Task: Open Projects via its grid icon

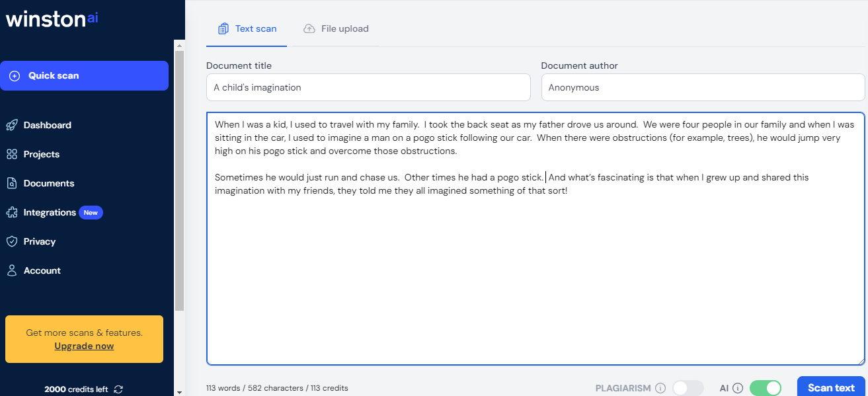Action: coord(11,154)
